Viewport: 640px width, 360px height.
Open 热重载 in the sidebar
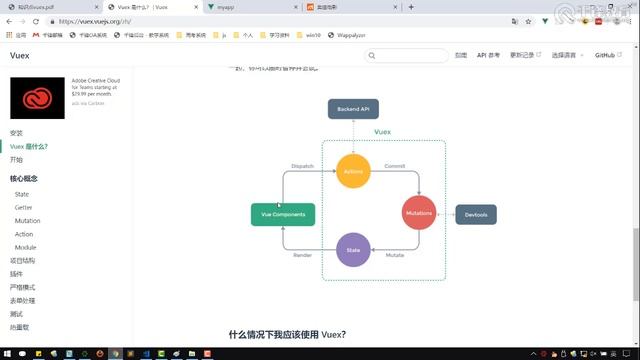point(19,327)
